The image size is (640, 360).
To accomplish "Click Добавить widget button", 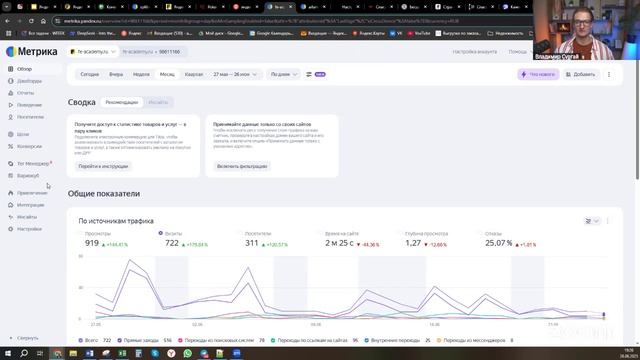I will pyautogui.click(x=580, y=74).
